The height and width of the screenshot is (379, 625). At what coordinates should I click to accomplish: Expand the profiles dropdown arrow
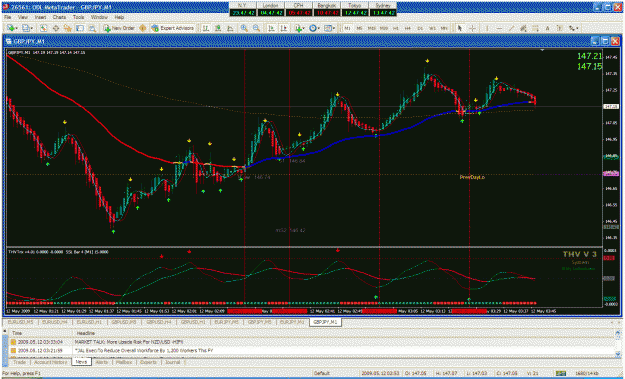31,28
